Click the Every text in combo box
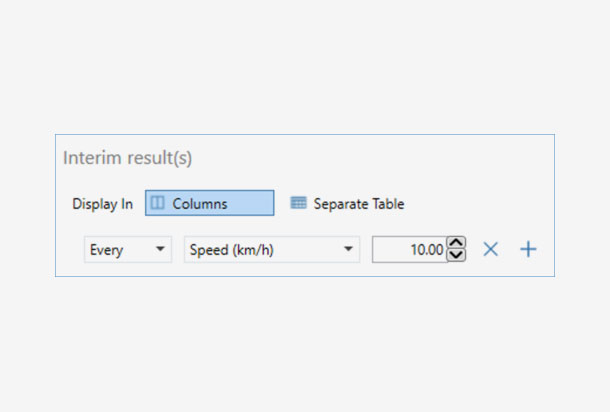610x412 pixels. pos(107,249)
